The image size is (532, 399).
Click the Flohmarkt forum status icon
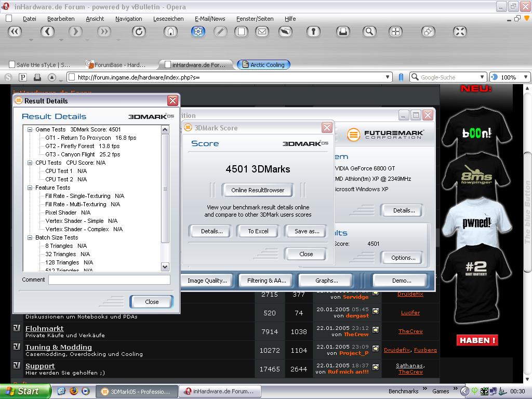click(x=17, y=328)
